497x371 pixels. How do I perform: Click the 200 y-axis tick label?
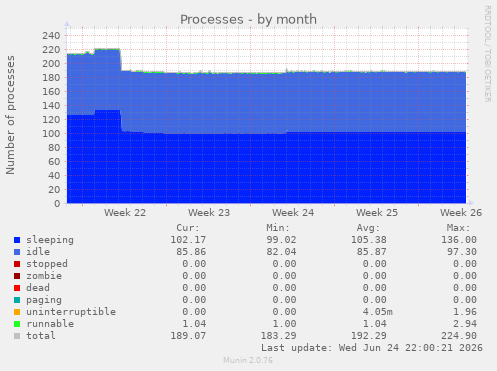point(51,64)
